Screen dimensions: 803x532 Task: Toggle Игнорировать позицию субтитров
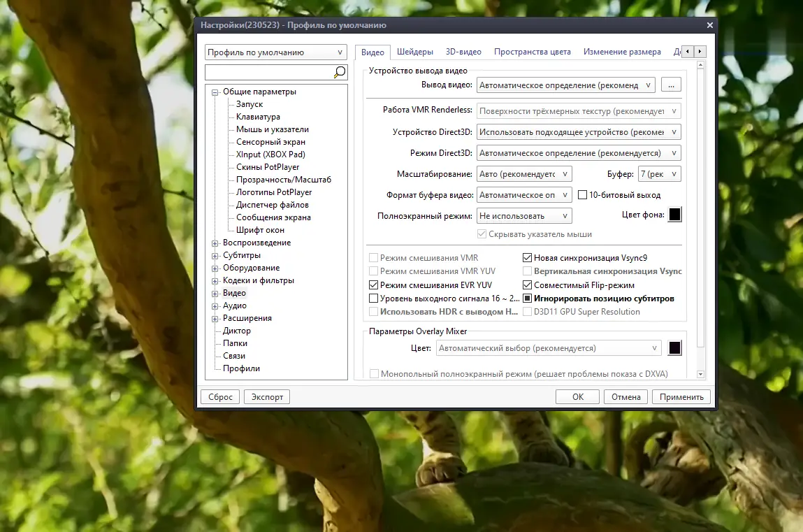tap(528, 299)
